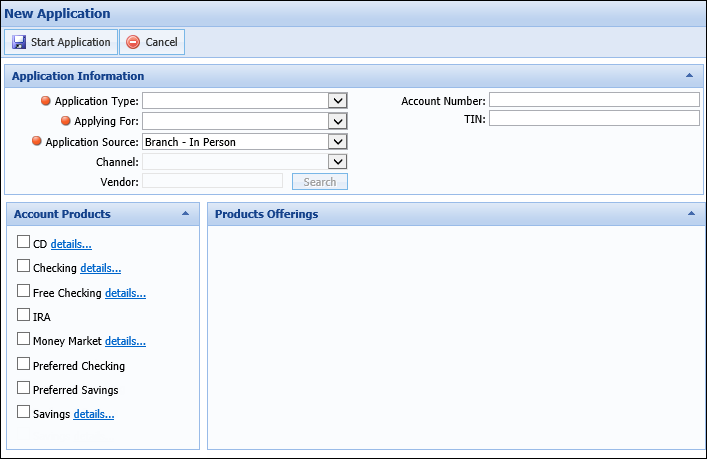Check the Checking product checkbox

point(23,266)
